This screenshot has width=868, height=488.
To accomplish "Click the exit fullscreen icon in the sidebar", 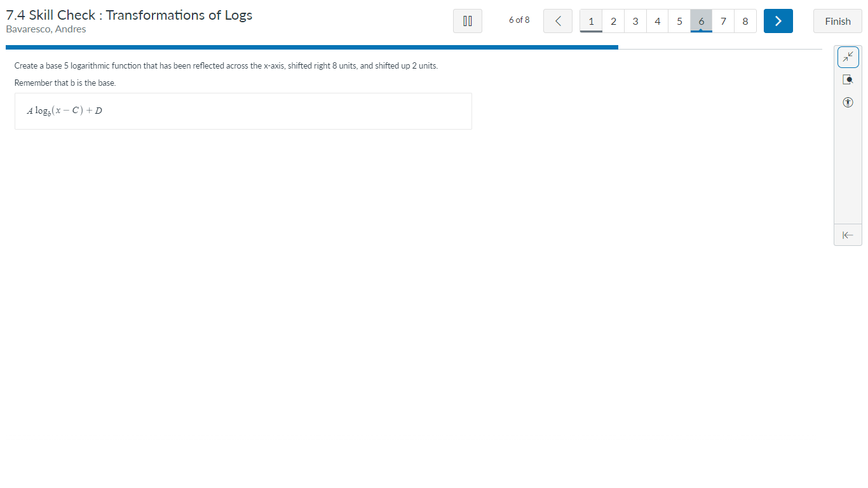I will [x=848, y=57].
